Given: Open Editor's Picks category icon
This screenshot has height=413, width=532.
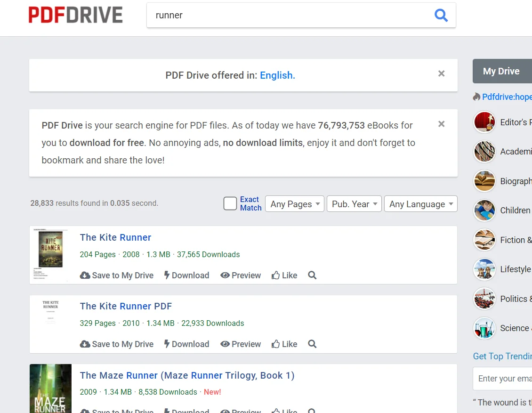Looking at the screenshot, I should tap(484, 122).
